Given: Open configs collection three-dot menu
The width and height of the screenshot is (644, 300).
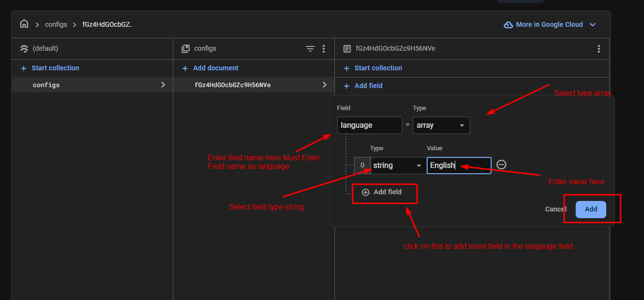Looking at the screenshot, I should coord(323,49).
